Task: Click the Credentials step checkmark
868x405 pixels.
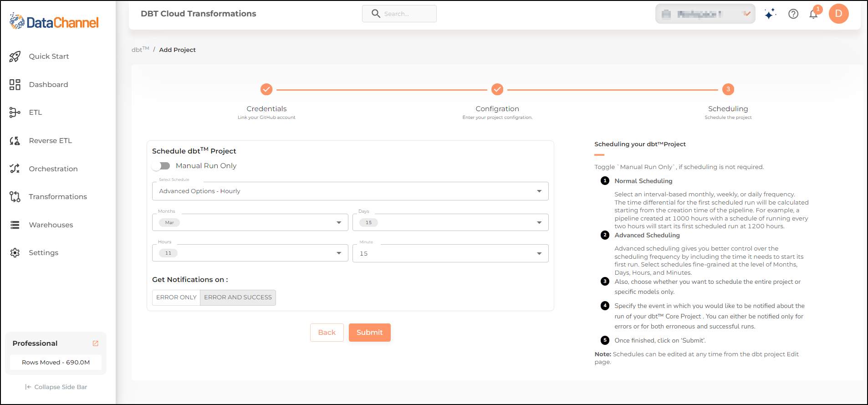Action: pos(266,89)
